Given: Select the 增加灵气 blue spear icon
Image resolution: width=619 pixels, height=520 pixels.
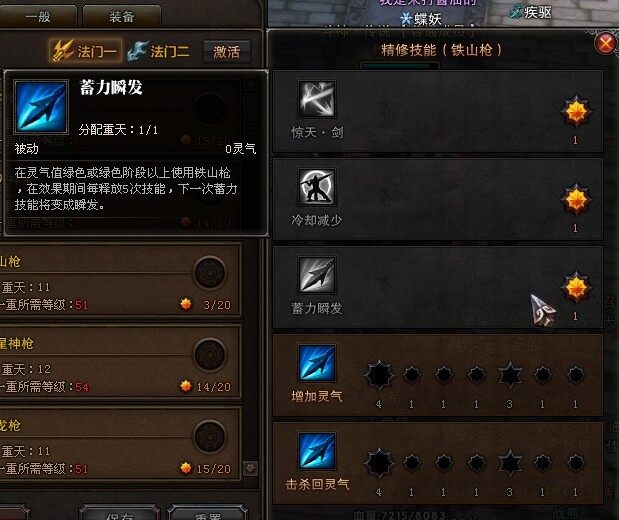Looking at the screenshot, I should pos(317,363).
